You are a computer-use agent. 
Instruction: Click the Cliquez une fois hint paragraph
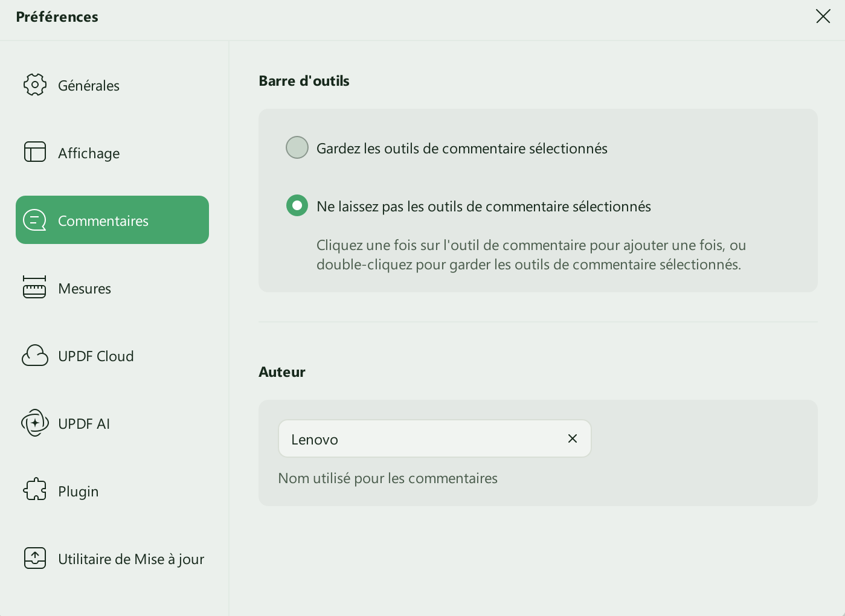532,255
